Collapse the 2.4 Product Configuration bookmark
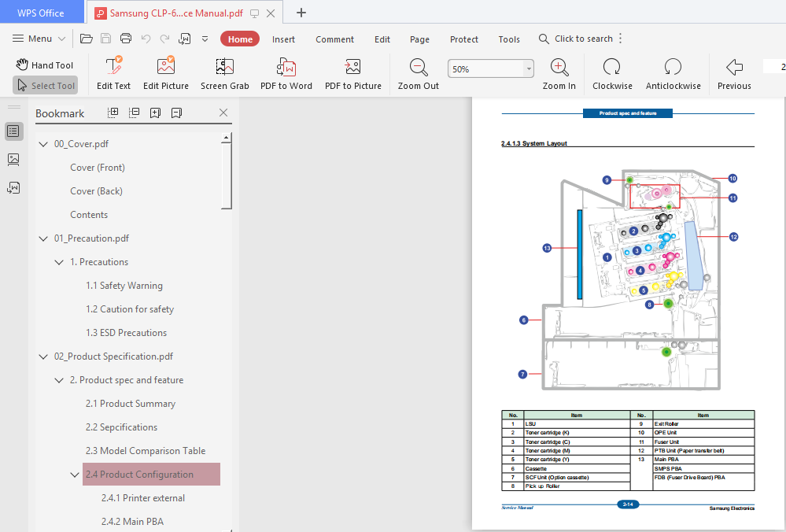Viewport: 786px width, 532px height. [x=75, y=475]
